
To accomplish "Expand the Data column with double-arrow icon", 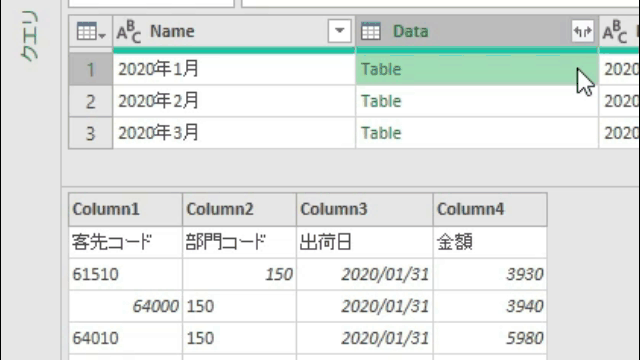I will tap(582, 31).
